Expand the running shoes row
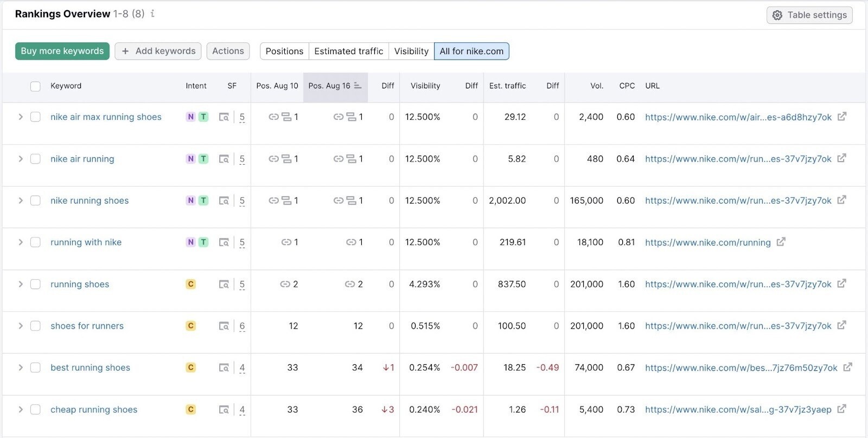This screenshot has height=438, width=868. click(x=20, y=284)
